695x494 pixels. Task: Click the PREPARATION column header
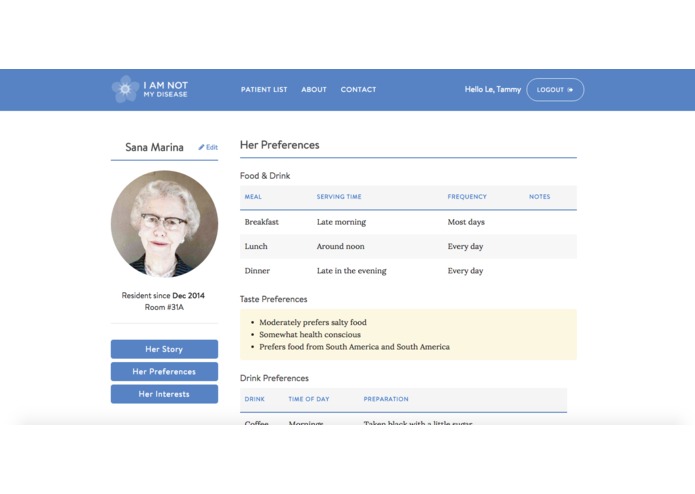(x=386, y=399)
